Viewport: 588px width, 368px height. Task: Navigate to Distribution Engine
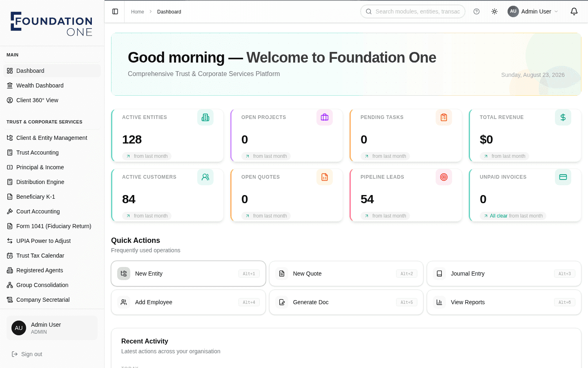click(52, 182)
